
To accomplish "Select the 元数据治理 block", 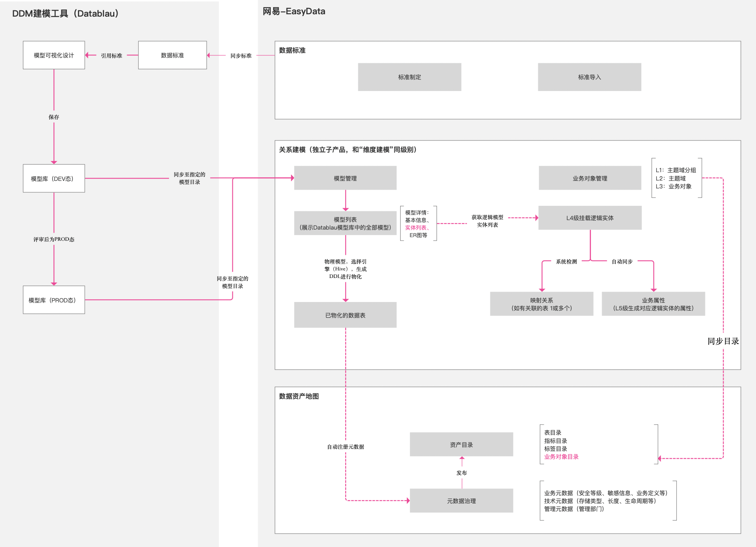I will [x=461, y=501].
